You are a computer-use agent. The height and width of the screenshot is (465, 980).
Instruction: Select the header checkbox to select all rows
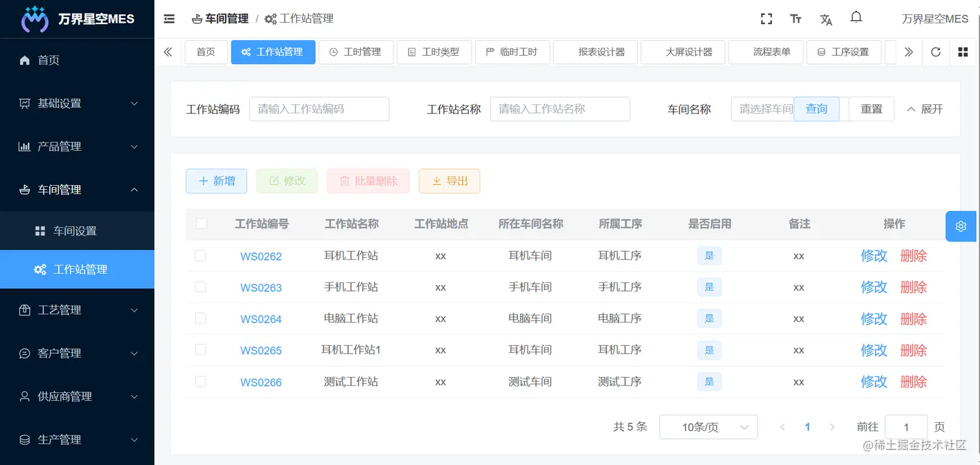coord(202,223)
